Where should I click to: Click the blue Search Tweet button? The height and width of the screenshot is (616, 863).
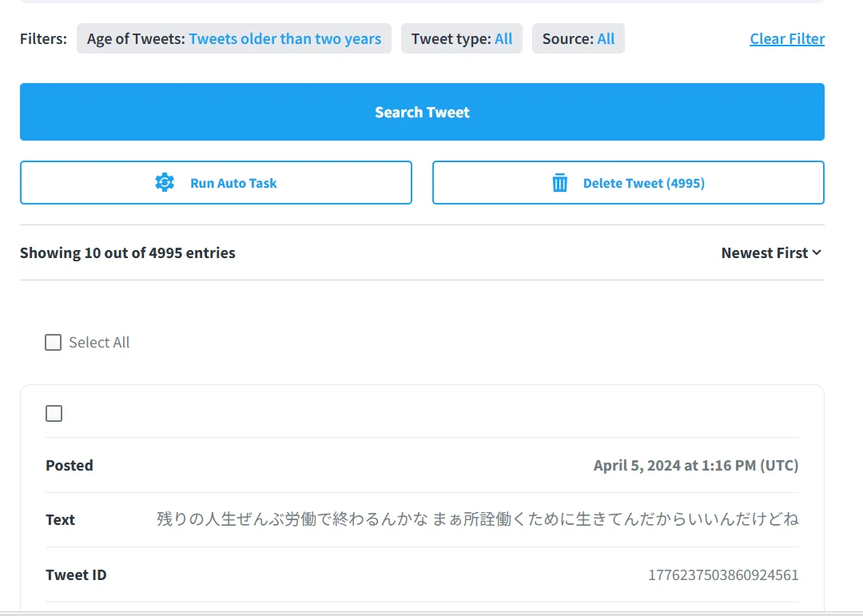[422, 112]
